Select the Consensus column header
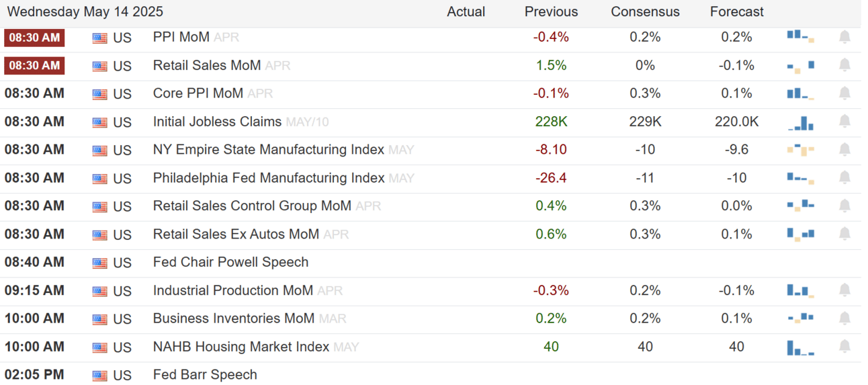The width and height of the screenshot is (868, 385). click(645, 12)
